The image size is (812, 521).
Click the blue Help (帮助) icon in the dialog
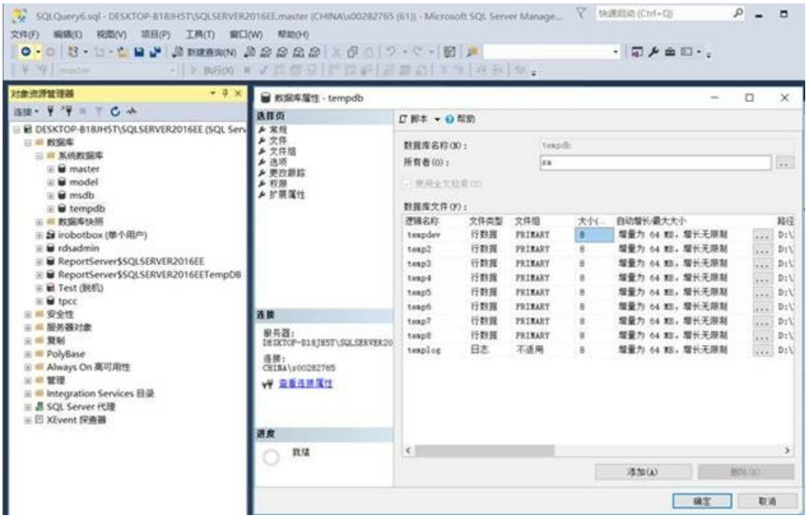pyautogui.click(x=451, y=119)
